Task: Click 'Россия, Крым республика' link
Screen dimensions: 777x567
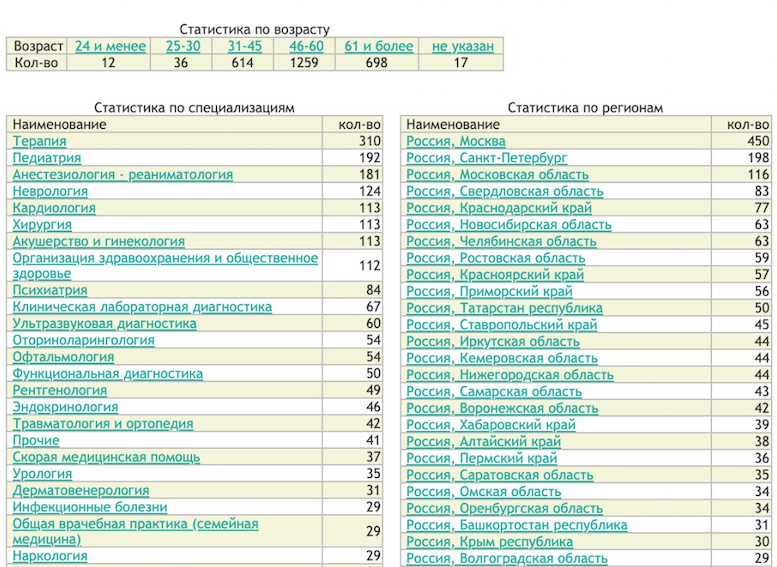Action: tap(490, 542)
